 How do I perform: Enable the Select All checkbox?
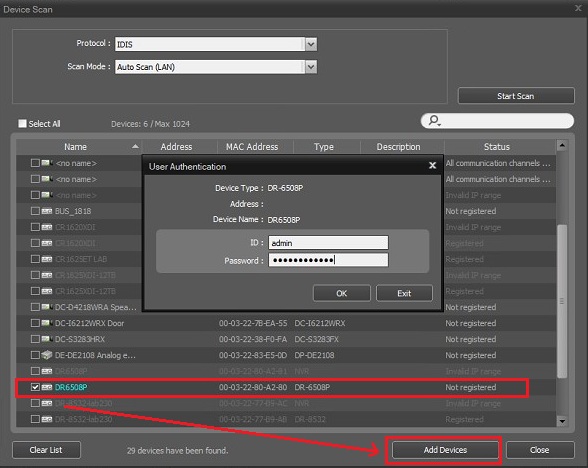(x=22, y=123)
